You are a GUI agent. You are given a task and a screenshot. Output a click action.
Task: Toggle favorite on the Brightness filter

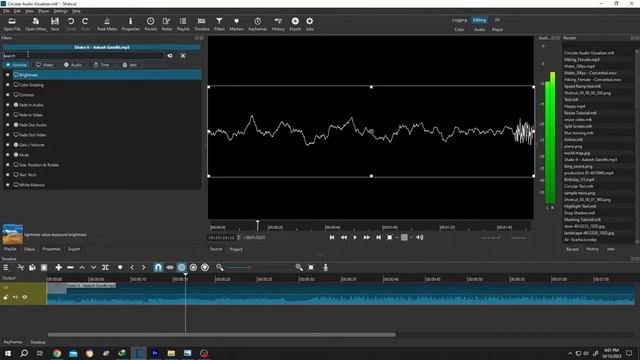[x=7, y=75]
